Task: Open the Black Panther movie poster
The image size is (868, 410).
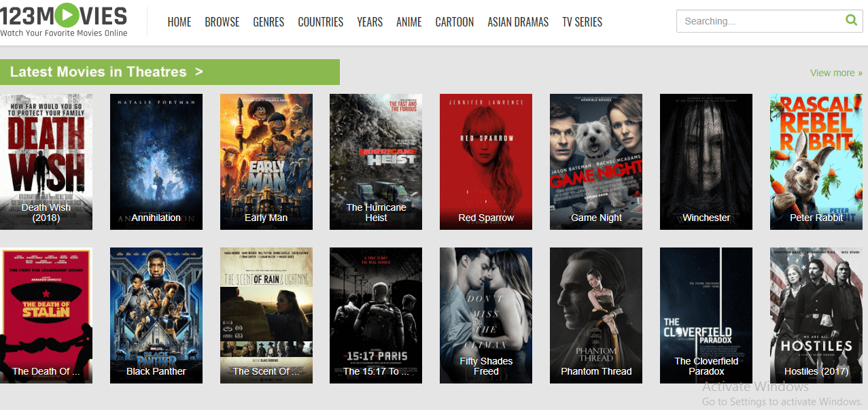Action: [156, 315]
